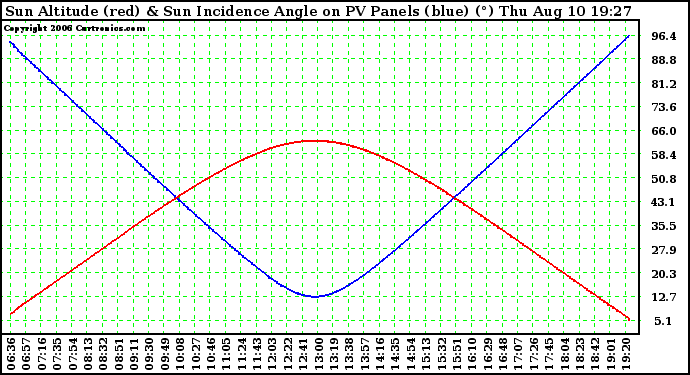Click the 43.1 y-axis value
Image resolution: width=690 pixels, height=375 pixels.
tap(664, 202)
